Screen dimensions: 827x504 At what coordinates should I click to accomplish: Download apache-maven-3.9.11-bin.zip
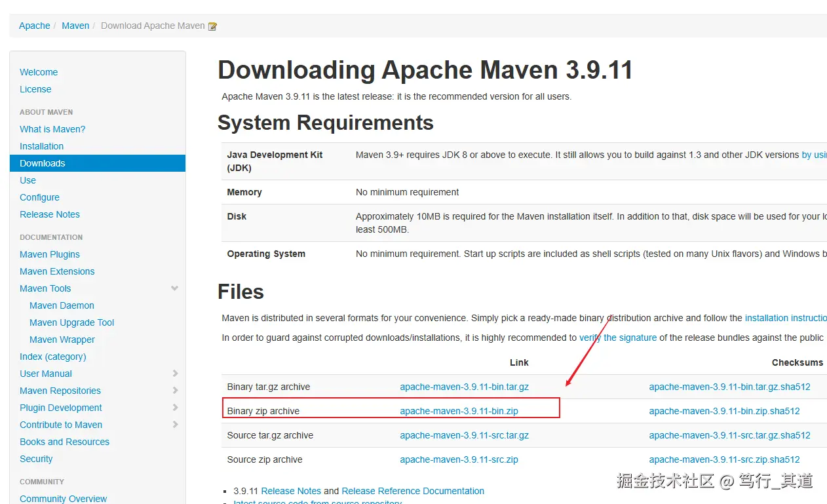tap(459, 411)
